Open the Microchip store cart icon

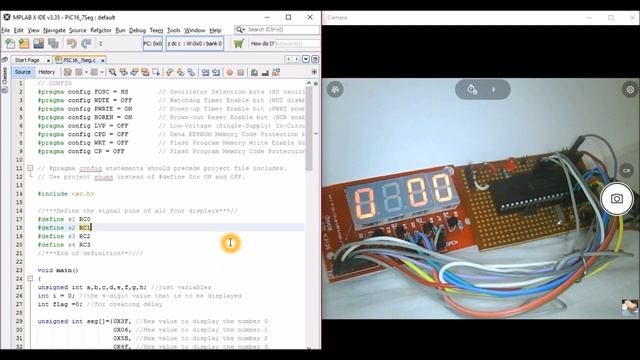(x=238, y=44)
